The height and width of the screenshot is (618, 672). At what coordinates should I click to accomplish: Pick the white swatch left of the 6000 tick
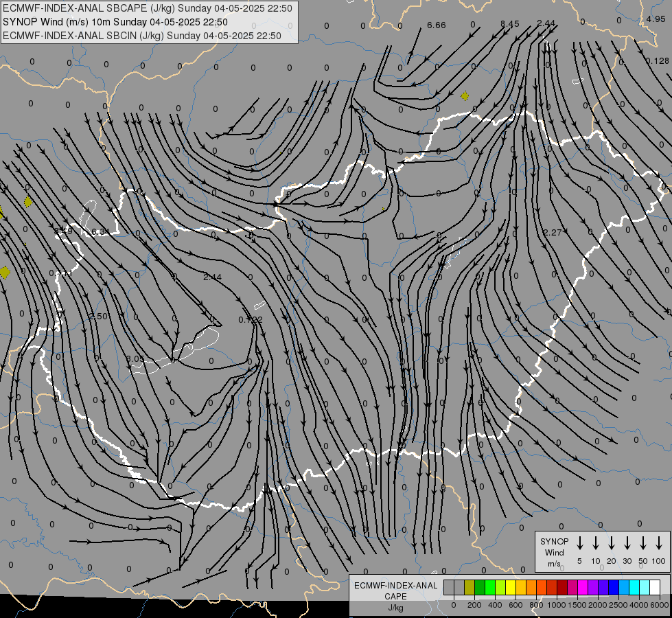pos(654,588)
